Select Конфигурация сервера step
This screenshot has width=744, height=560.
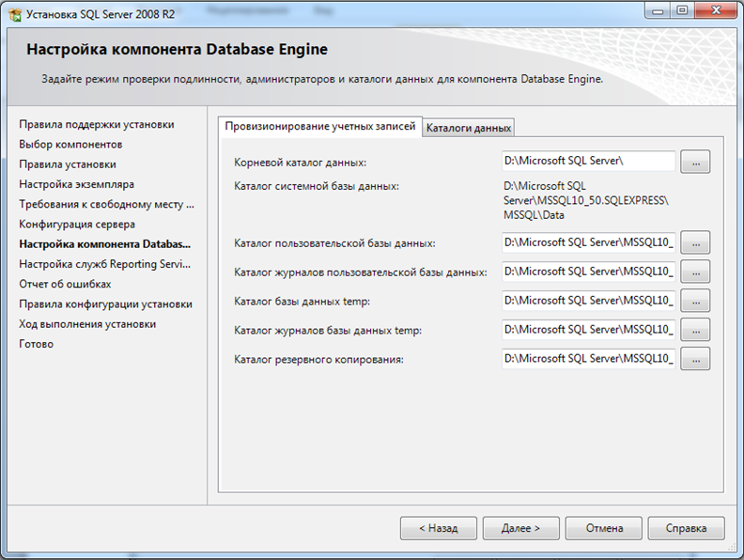point(77,224)
